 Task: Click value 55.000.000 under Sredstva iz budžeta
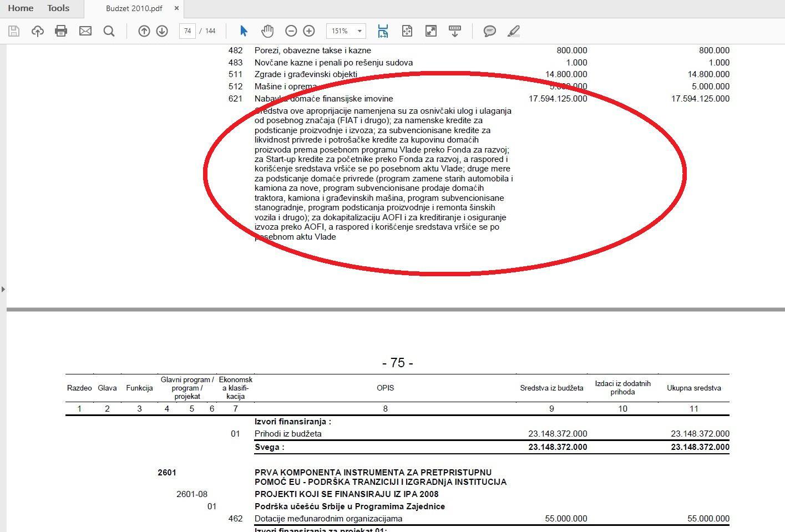click(566, 519)
